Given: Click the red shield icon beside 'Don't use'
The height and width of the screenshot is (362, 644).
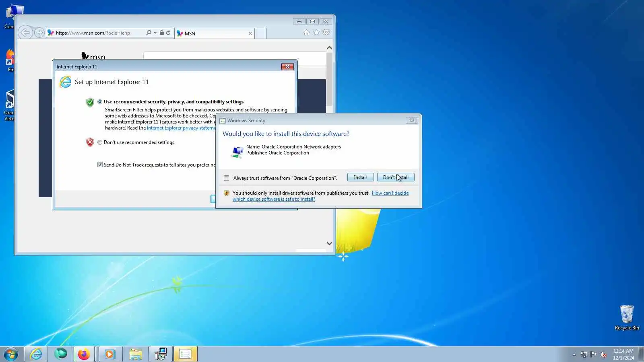Looking at the screenshot, I should click(90, 142).
